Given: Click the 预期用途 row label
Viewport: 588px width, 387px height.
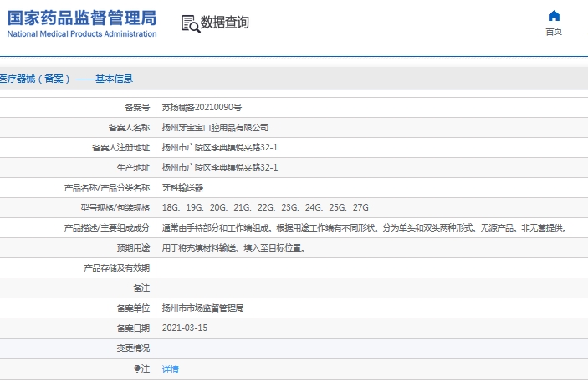Looking at the screenshot, I should point(133,247).
